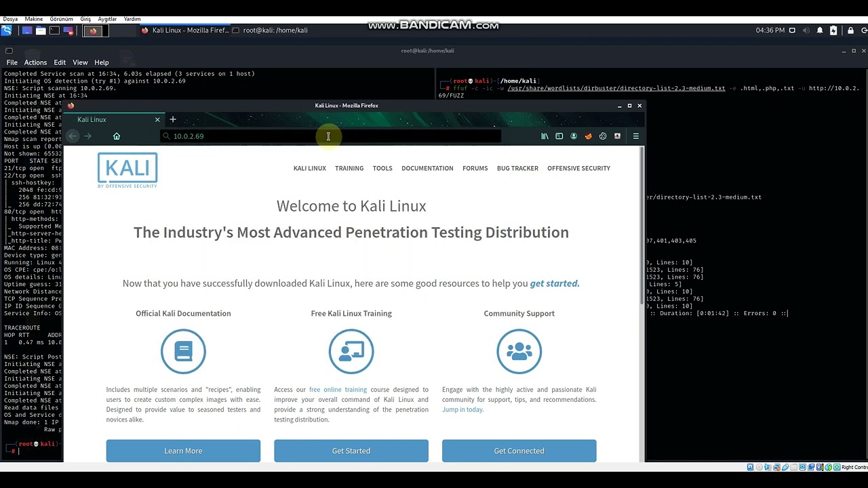This screenshot has width=868, height=488.
Task: Close the Kali Linux browser tab
Action: [157, 120]
